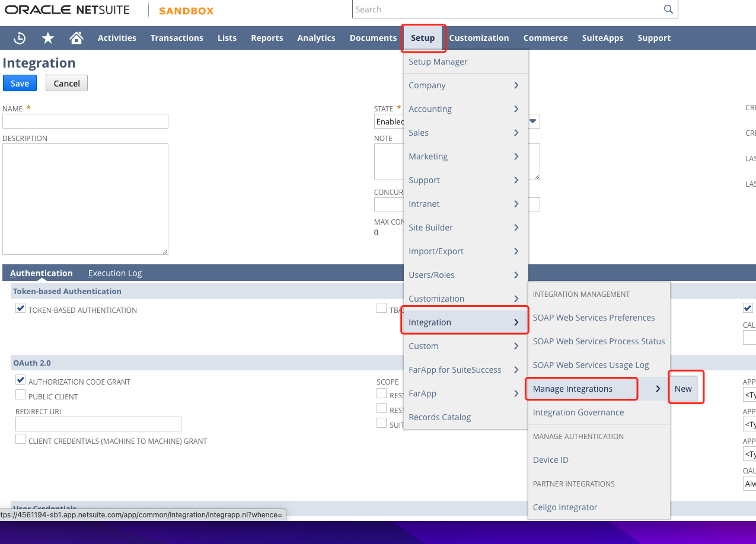Select Integration Governance
Screen dimensions: 756x544
coord(598,412)
